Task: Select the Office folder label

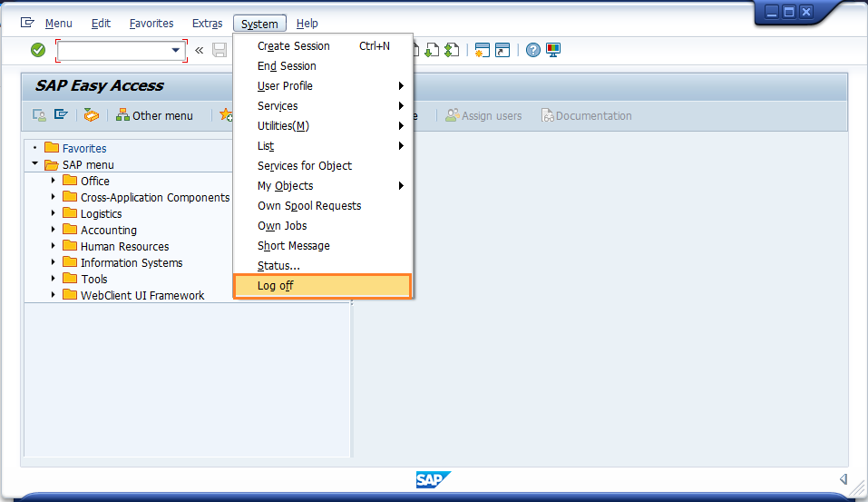Action: coord(95,182)
